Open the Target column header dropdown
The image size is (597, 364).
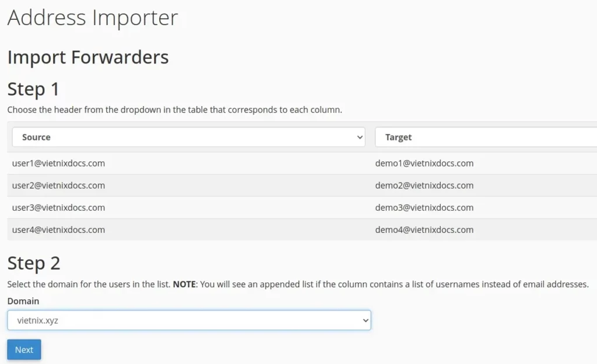485,137
